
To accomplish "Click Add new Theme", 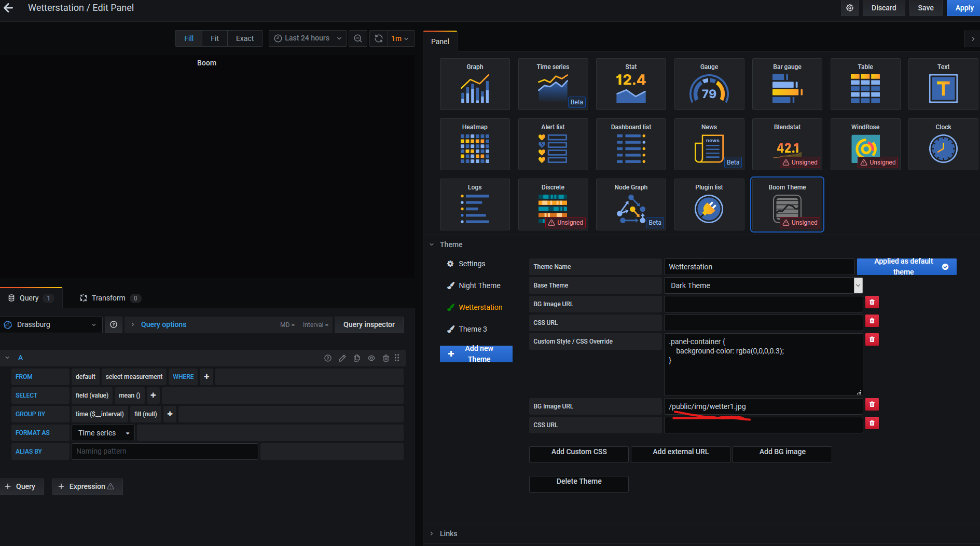I will pyautogui.click(x=476, y=354).
